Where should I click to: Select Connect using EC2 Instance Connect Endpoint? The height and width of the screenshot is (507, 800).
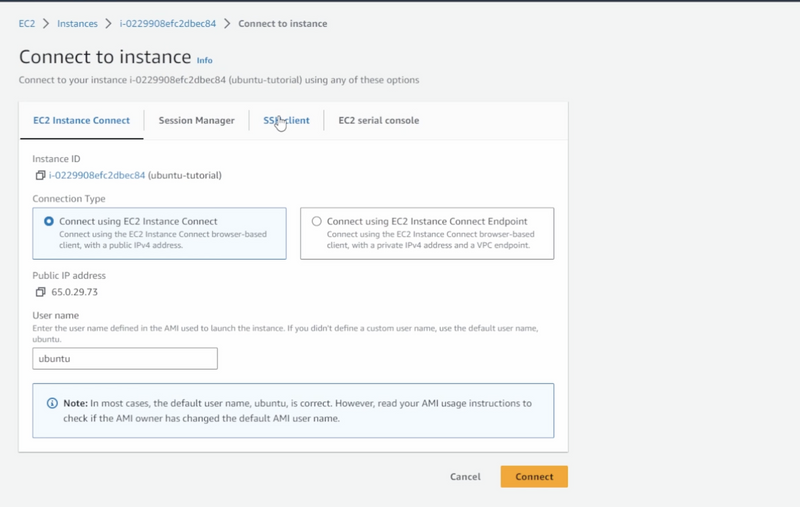[x=317, y=221]
